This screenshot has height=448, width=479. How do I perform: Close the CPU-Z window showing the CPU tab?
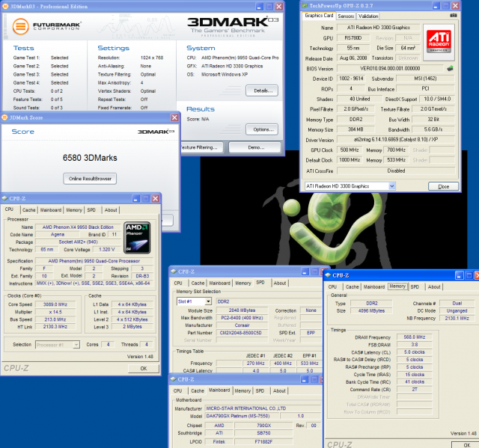[156, 199]
